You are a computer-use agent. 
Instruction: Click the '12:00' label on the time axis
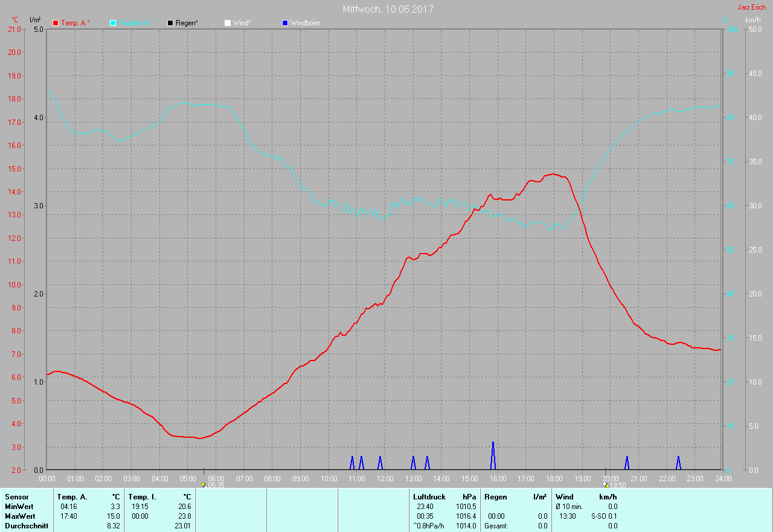tap(385, 478)
